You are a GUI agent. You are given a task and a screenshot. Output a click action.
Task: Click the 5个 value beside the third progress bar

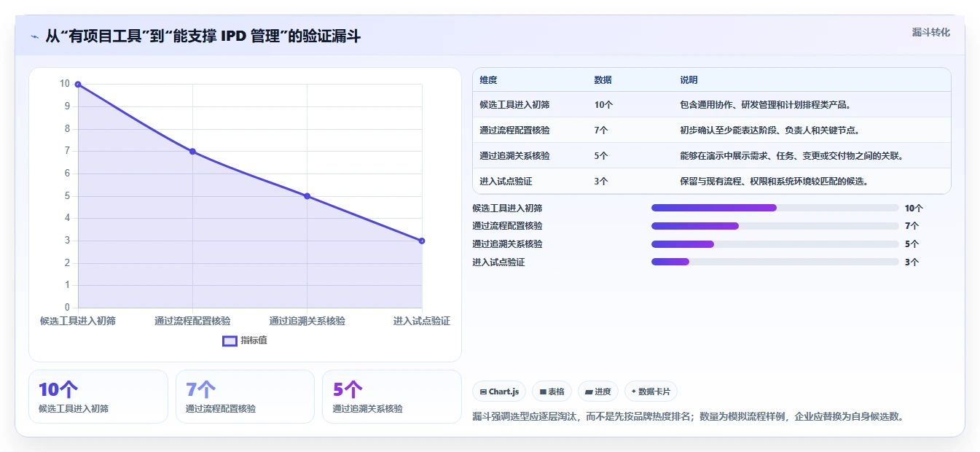(912, 244)
